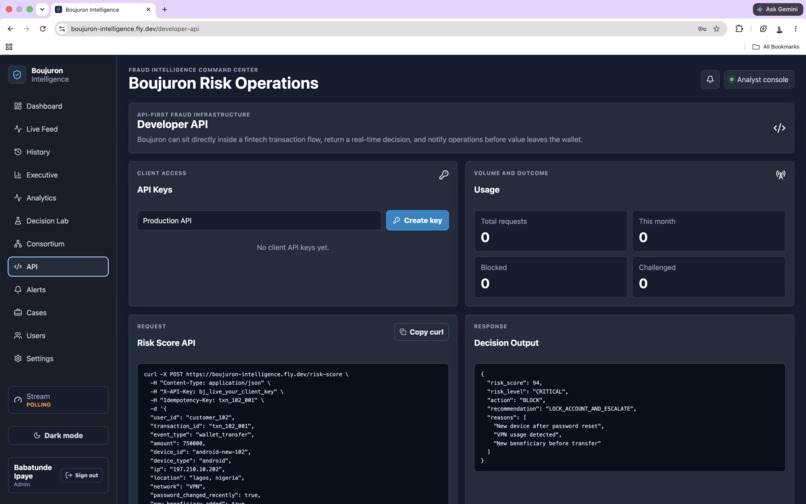Click the browser profile avatar icon
806x504 pixels.
(x=779, y=29)
